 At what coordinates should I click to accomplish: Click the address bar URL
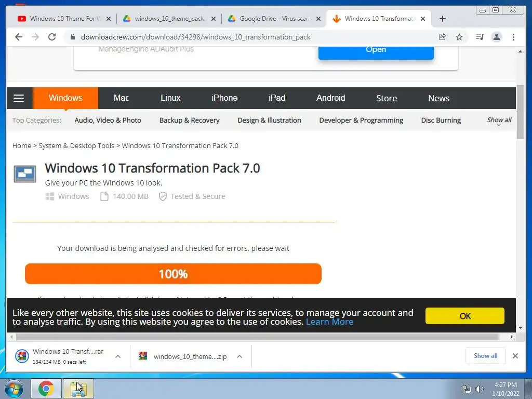click(x=195, y=37)
